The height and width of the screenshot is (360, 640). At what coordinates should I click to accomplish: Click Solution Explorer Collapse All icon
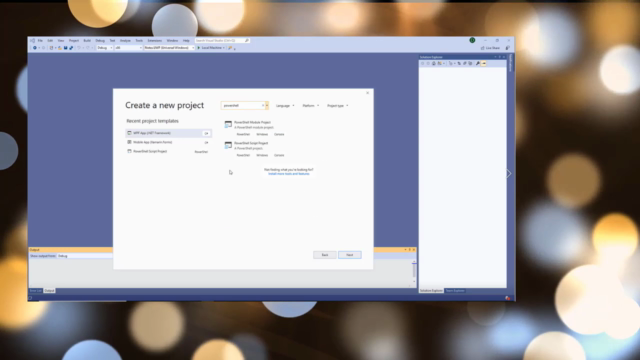(x=464, y=63)
